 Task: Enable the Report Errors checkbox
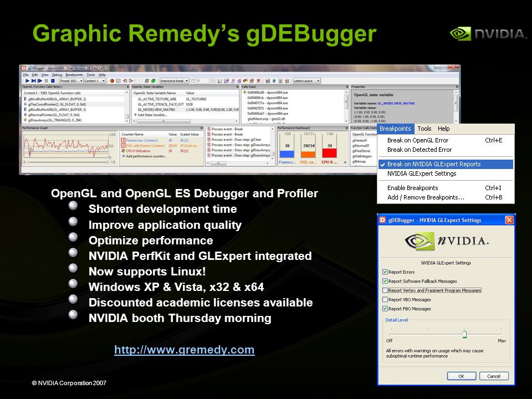(x=385, y=272)
